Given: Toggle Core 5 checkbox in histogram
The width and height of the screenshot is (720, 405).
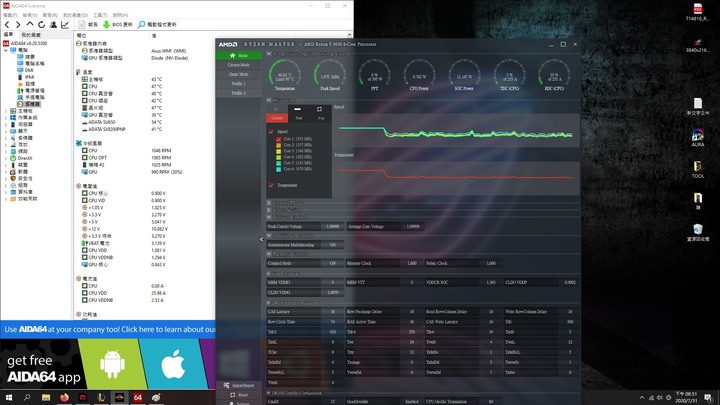Looking at the screenshot, I should click(278, 163).
